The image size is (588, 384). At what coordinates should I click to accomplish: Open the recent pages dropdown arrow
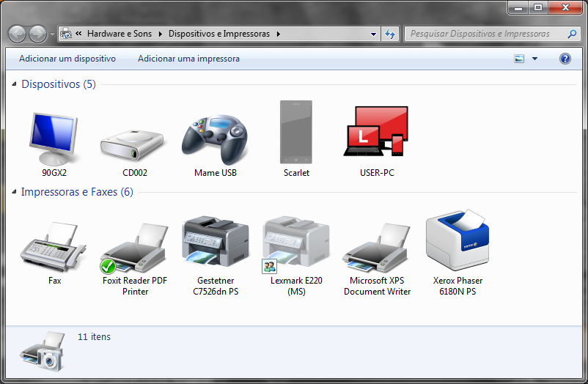[x=52, y=34]
